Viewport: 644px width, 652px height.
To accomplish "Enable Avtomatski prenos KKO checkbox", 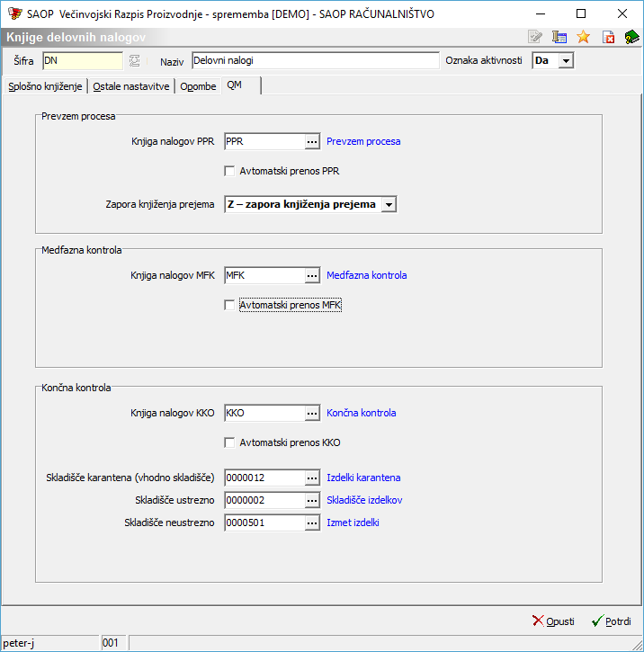I will pyautogui.click(x=229, y=442).
